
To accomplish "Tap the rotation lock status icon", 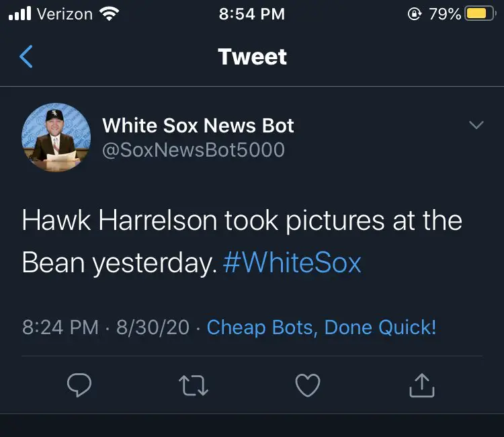I will coord(415,13).
